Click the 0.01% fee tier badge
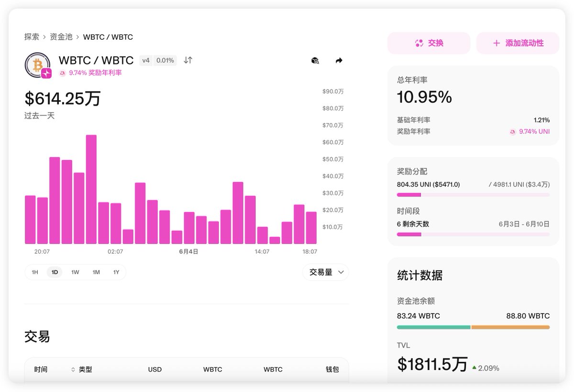This screenshot has width=574, height=392. pyautogui.click(x=165, y=60)
